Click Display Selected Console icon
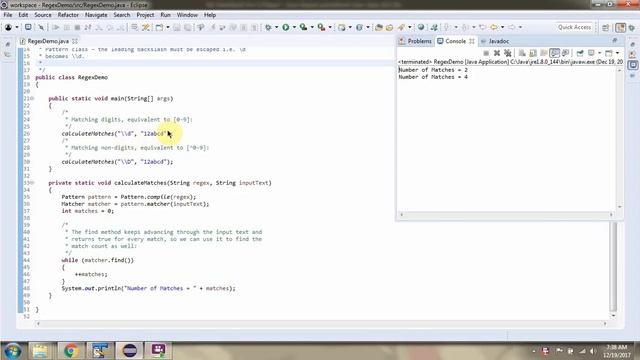 [591, 53]
